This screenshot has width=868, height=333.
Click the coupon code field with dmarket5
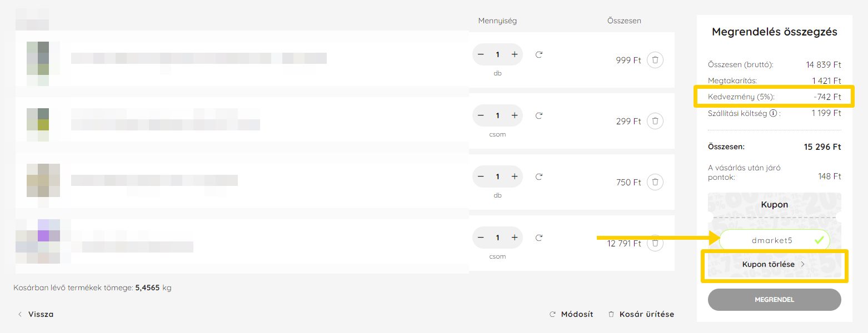[774, 240]
